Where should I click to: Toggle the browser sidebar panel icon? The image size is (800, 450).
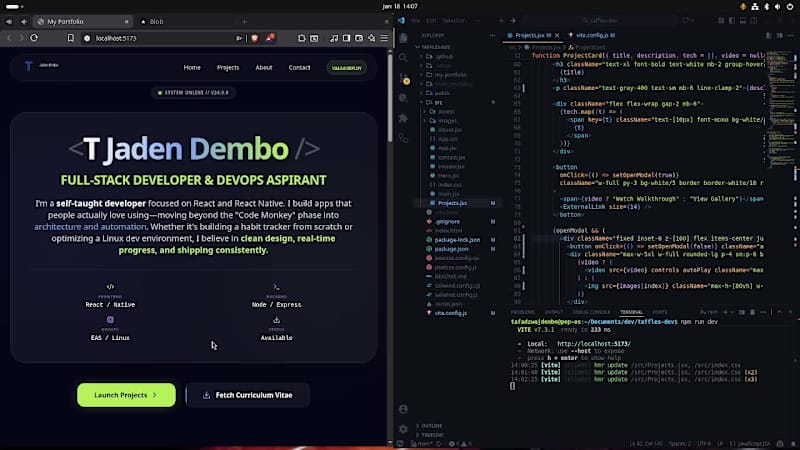pos(346,38)
